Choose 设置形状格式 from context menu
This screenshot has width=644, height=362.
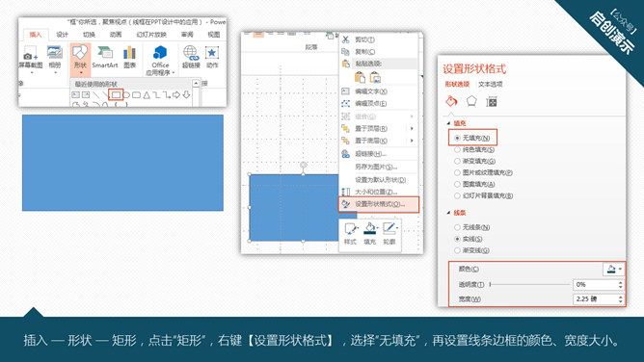379,204
